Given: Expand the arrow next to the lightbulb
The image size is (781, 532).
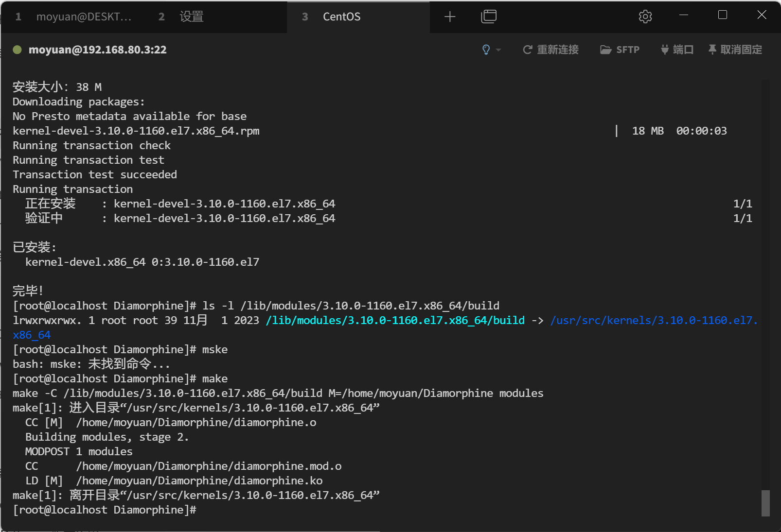Looking at the screenshot, I should (498, 50).
